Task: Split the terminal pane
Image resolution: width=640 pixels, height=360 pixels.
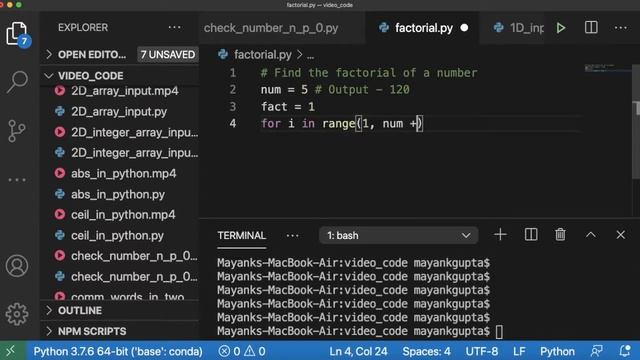Action: 531,235
